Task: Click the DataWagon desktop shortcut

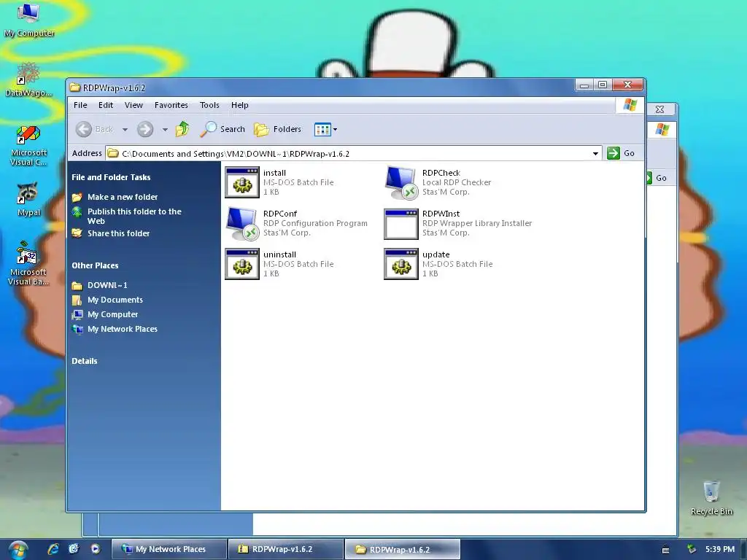Action: [28, 79]
